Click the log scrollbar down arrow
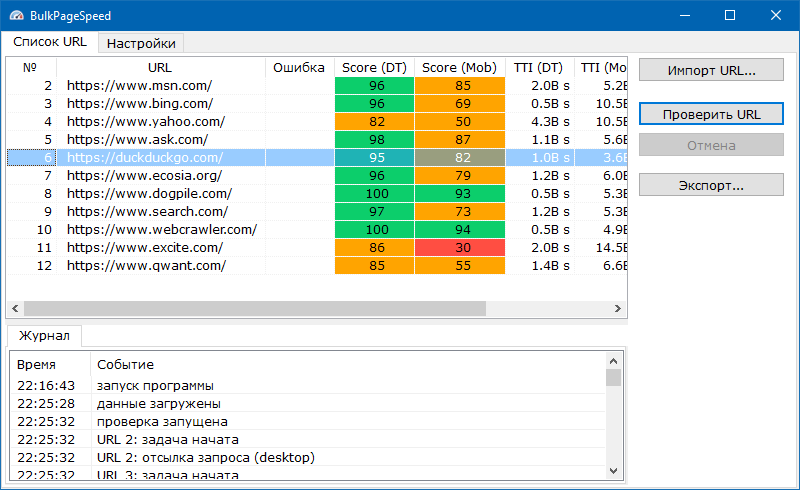 point(613,471)
